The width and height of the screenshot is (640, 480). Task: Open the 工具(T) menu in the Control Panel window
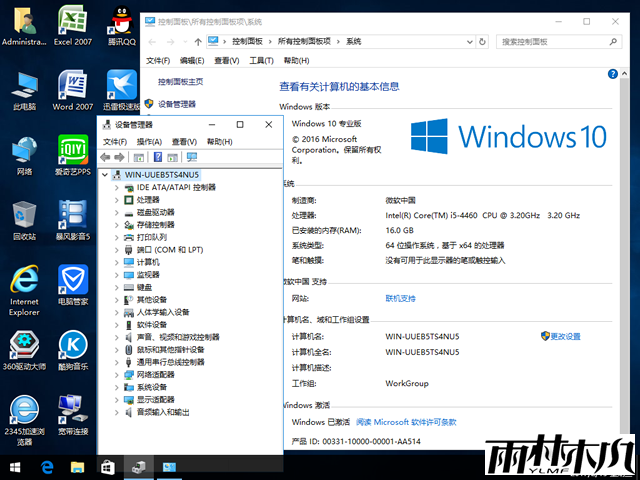pos(260,60)
